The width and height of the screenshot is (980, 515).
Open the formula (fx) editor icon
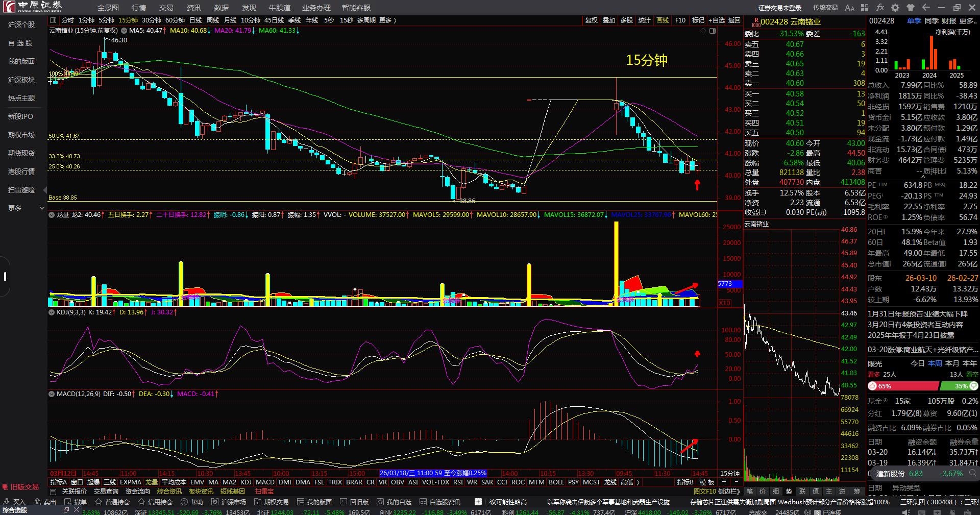click(880, 8)
